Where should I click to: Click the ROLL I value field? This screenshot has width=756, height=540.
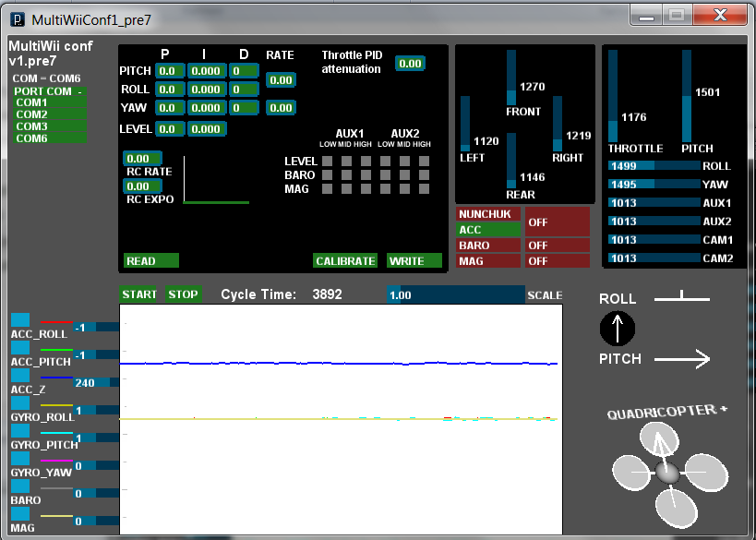(207, 90)
